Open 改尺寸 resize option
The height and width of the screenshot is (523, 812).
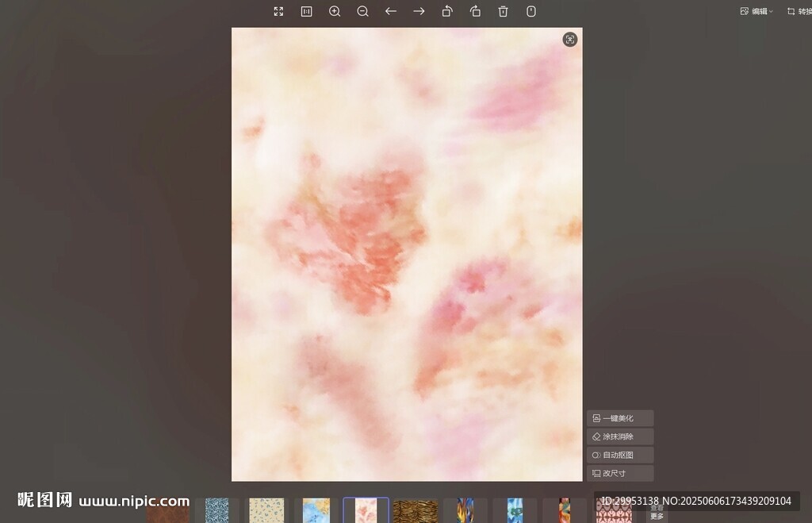pos(620,473)
